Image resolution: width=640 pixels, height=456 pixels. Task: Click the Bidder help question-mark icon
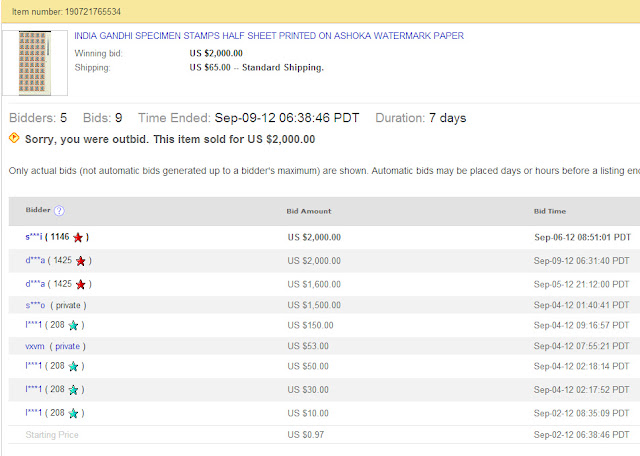(x=59, y=211)
